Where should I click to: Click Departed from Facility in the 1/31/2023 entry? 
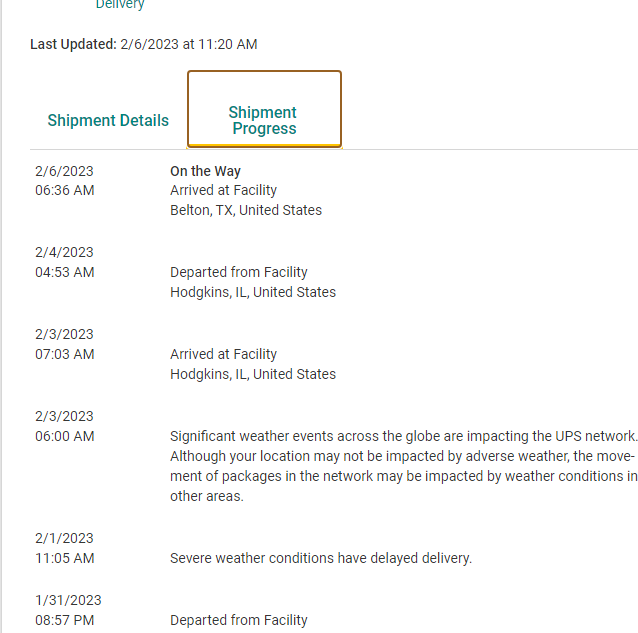[x=239, y=620]
